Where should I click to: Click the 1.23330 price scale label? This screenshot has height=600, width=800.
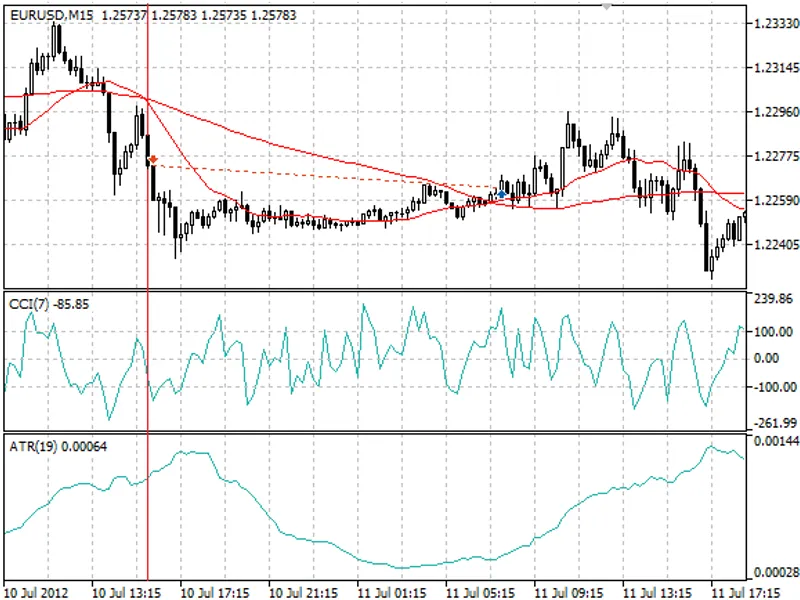click(x=776, y=23)
